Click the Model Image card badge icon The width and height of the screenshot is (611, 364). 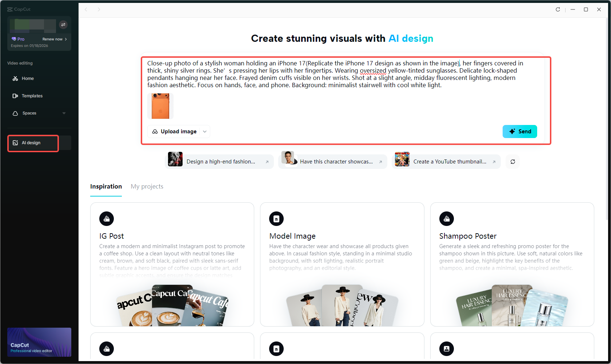pyautogui.click(x=276, y=218)
